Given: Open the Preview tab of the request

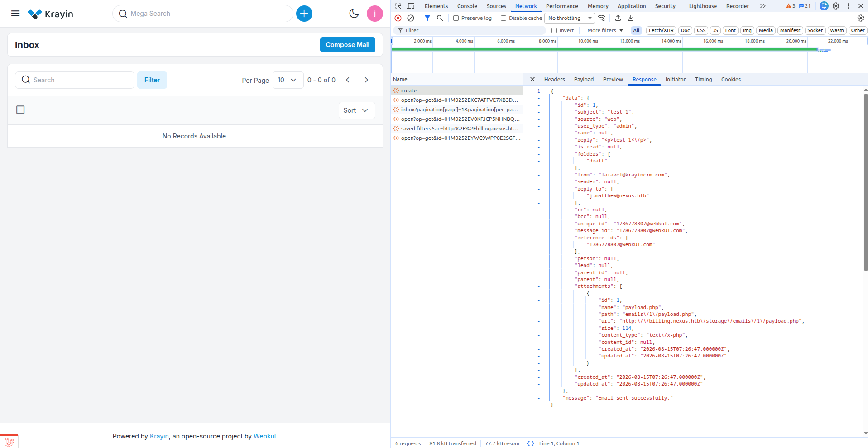Looking at the screenshot, I should 613,79.
